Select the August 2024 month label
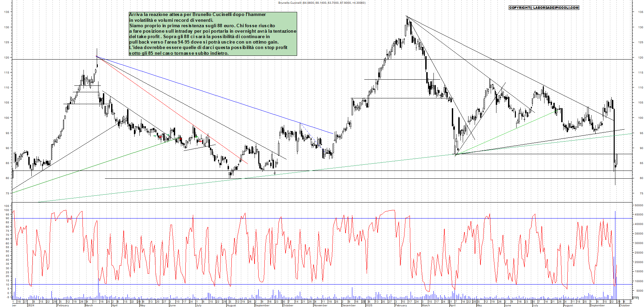 point(231,305)
